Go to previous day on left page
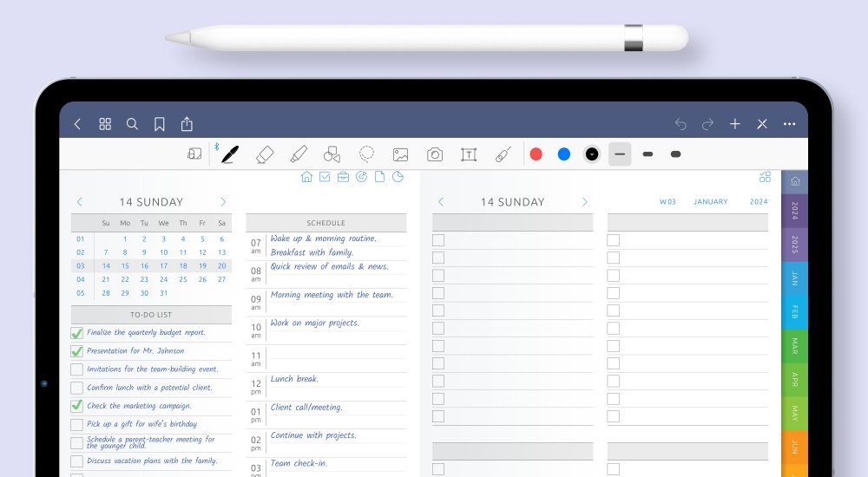868x477 pixels. pos(79,202)
